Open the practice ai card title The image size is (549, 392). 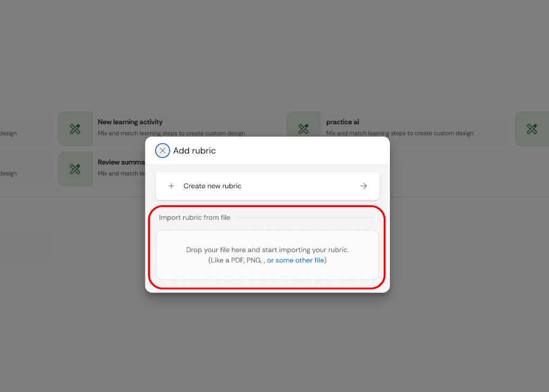[x=342, y=122]
